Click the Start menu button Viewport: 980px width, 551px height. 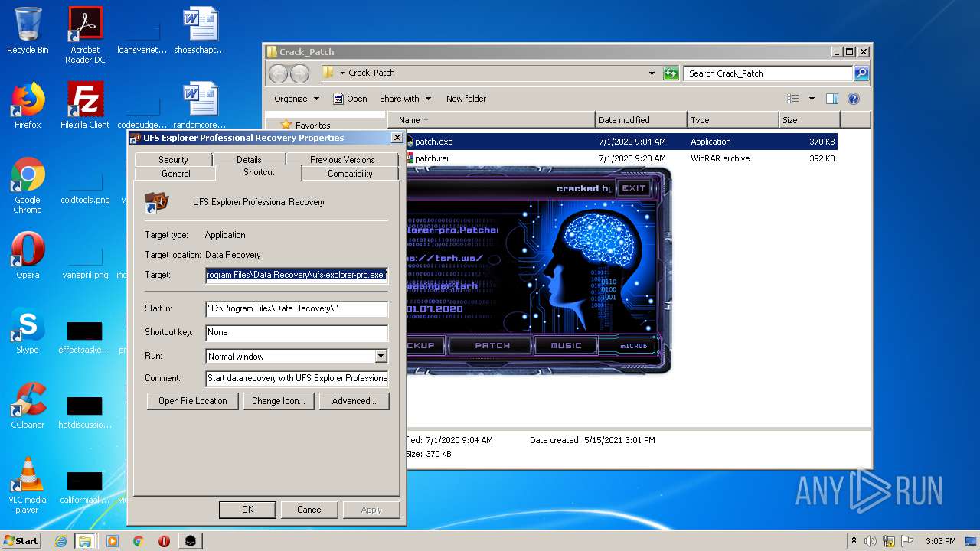coord(21,541)
